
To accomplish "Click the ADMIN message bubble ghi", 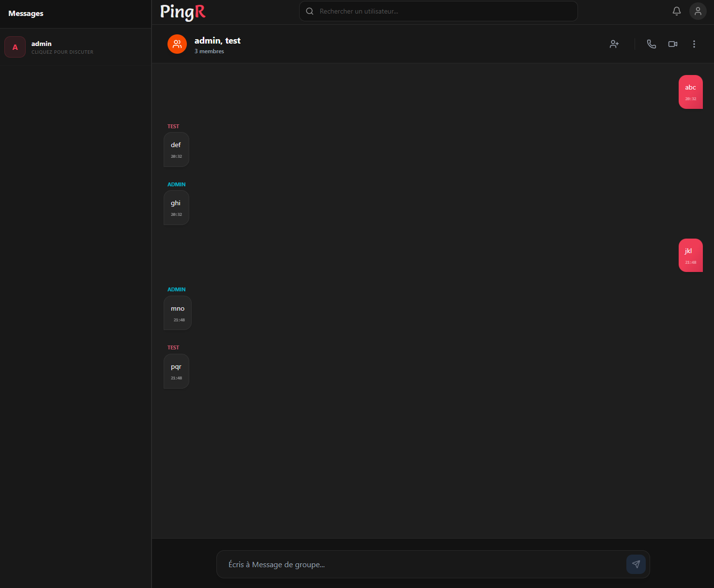I will (x=176, y=207).
